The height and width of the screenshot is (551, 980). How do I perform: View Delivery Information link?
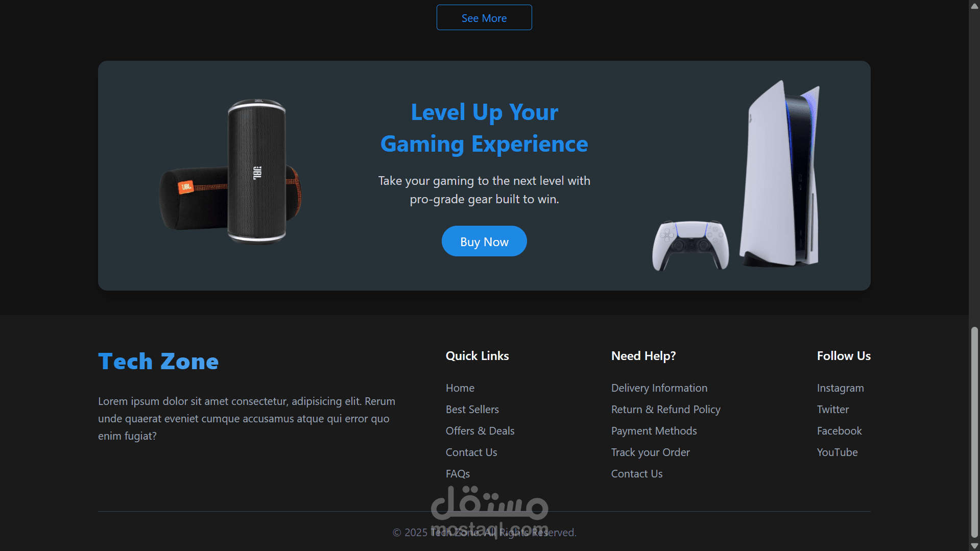(659, 388)
